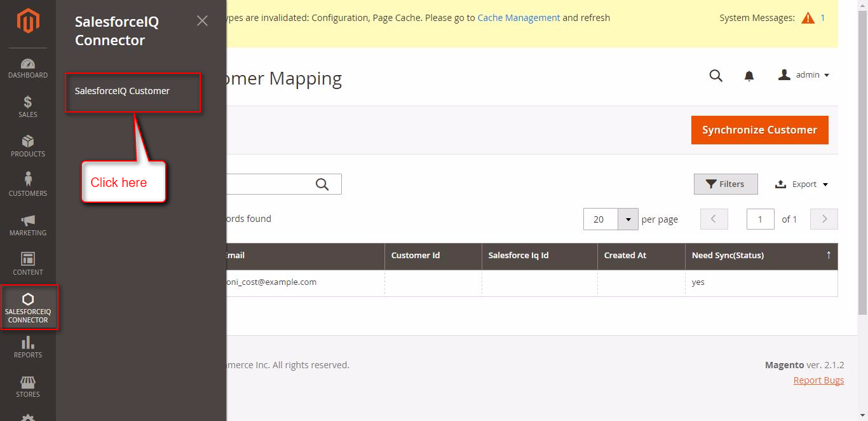868x421 pixels.
Task: Open the Stores sidebar section
Action: point(27,386)
